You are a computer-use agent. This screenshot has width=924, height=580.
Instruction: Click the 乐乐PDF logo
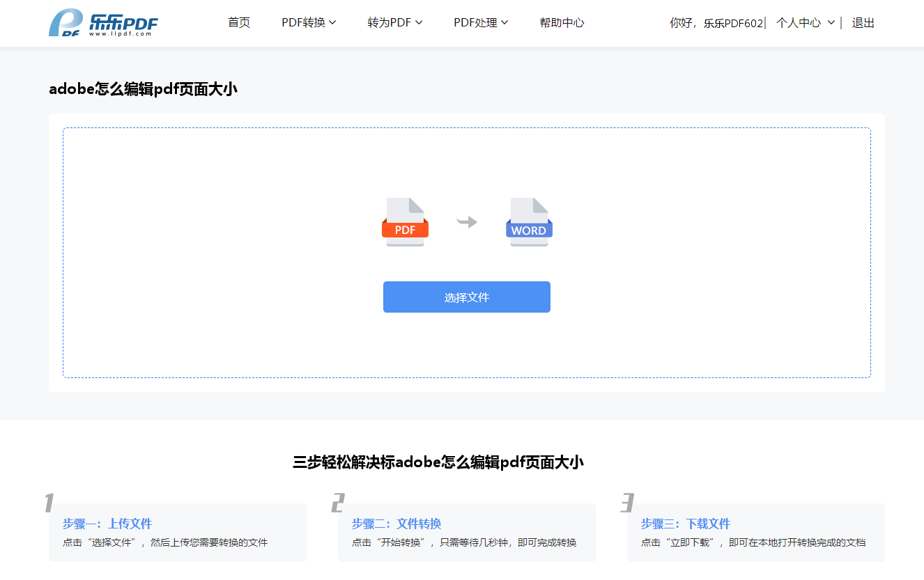[103, 23]
